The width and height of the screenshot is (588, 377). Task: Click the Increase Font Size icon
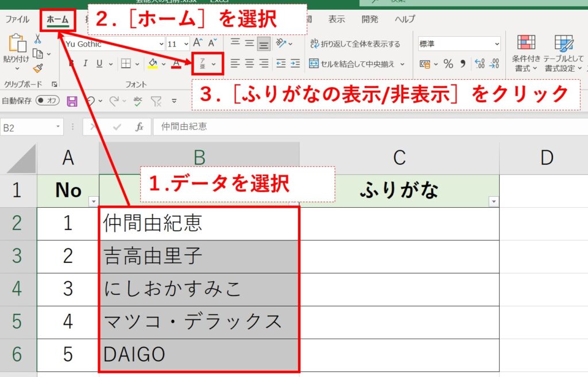197,43
